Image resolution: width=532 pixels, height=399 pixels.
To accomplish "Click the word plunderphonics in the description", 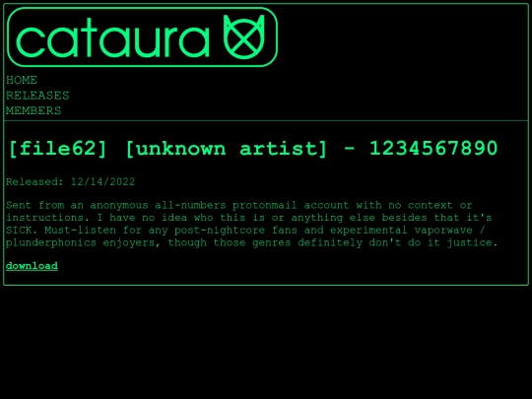I will [x=51, y=243].
